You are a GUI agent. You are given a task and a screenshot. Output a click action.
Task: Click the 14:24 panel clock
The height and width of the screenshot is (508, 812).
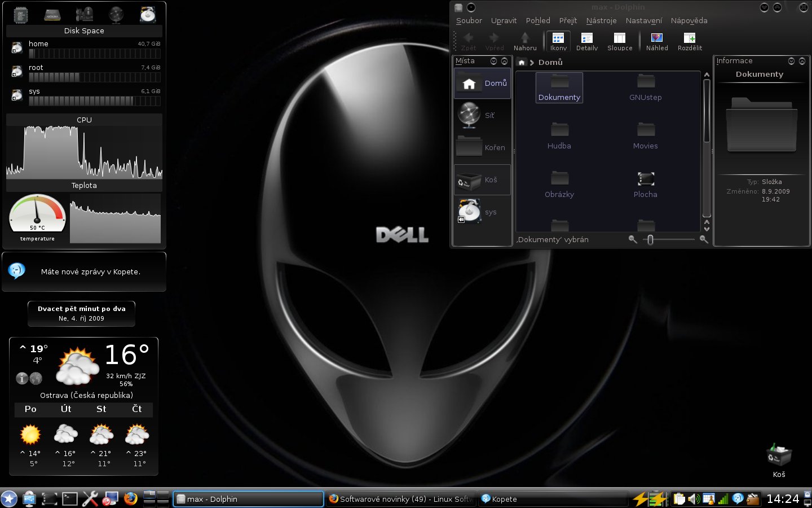pyautogui.click(x=783, y=499)
